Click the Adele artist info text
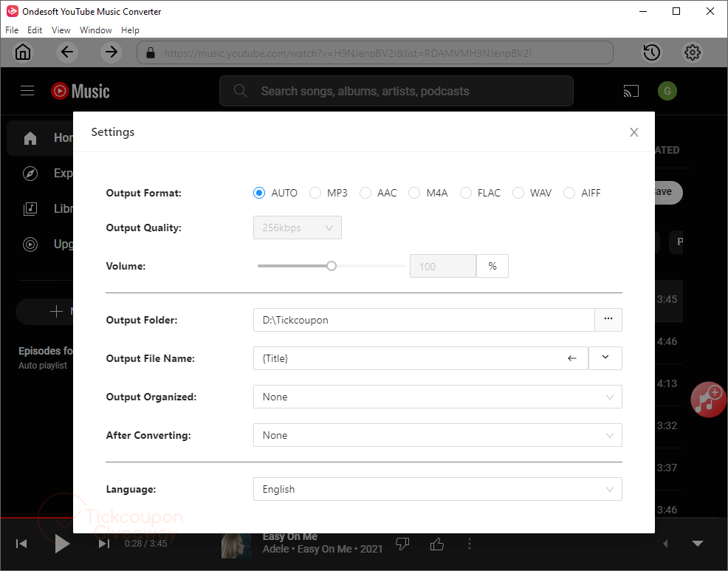The width and height of the screenshot is (728, 571). click(323, 549)
